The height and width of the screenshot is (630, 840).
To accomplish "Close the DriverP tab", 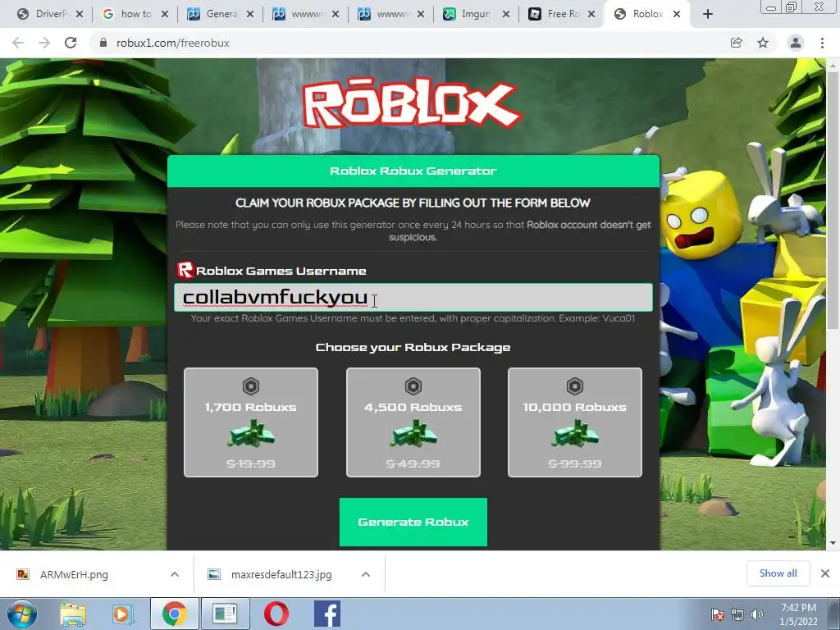I will (x=80, y=15).
